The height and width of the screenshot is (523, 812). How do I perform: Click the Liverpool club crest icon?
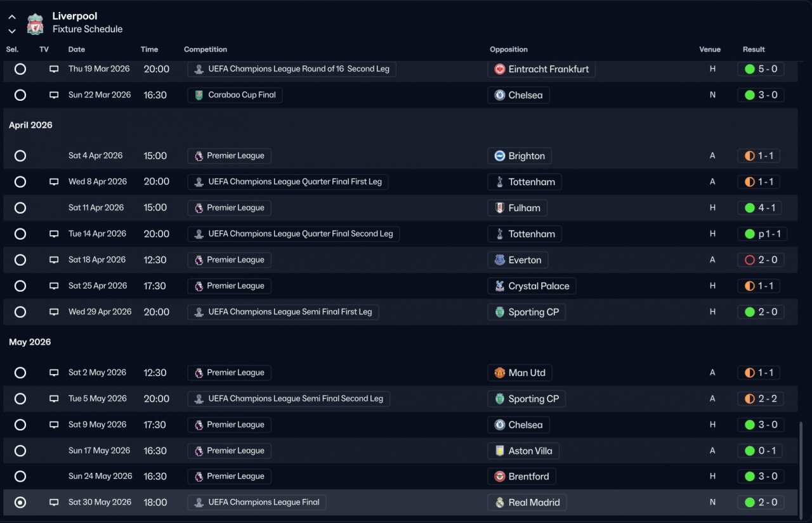[35, 24]
